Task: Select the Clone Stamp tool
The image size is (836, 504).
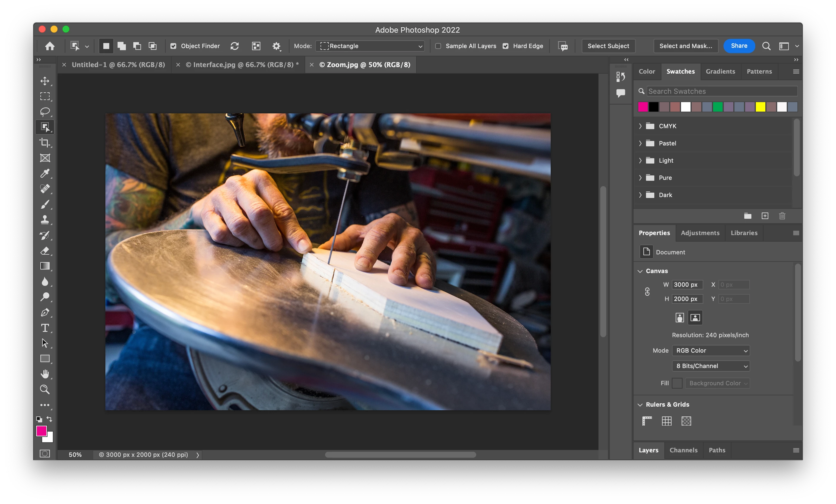Action: coord(45,220)
